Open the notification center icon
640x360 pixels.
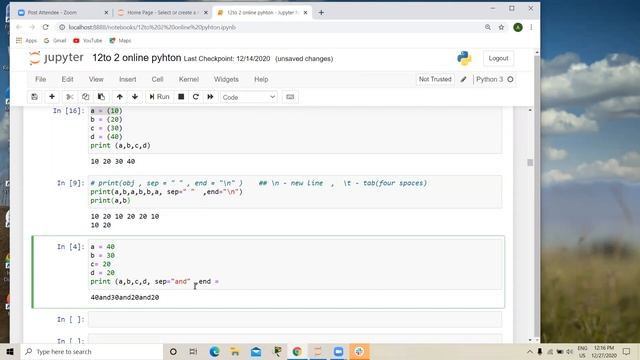(x=626, y=351)
